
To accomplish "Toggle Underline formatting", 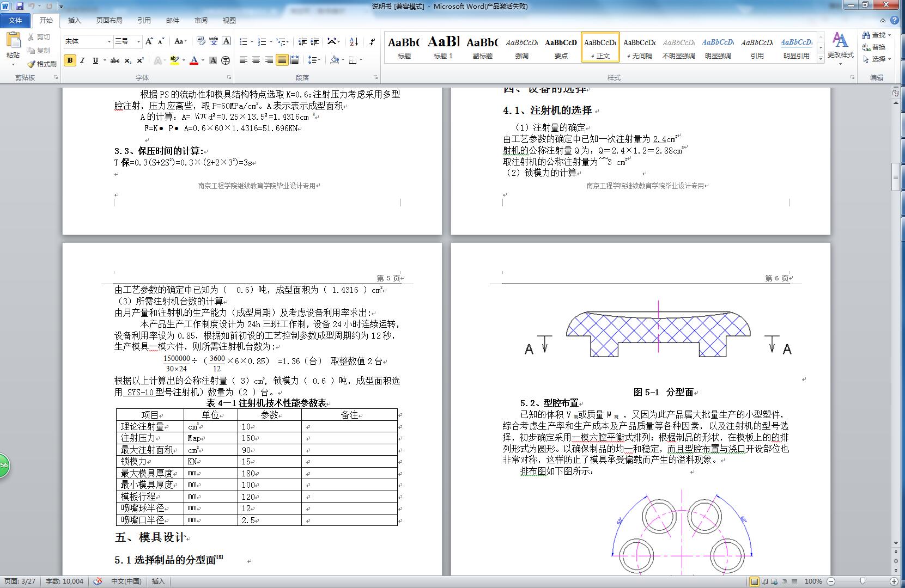I will (95, 60).
